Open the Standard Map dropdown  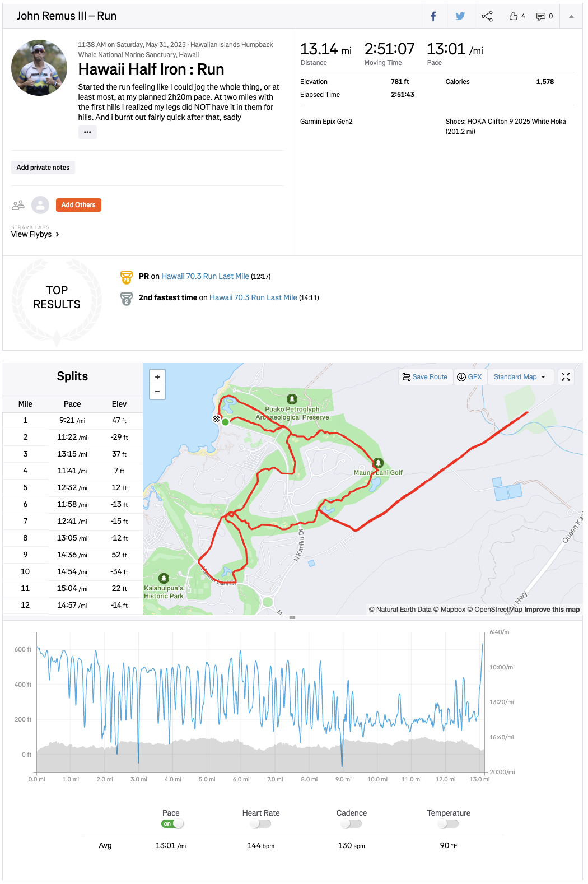[x=520, y=377]
